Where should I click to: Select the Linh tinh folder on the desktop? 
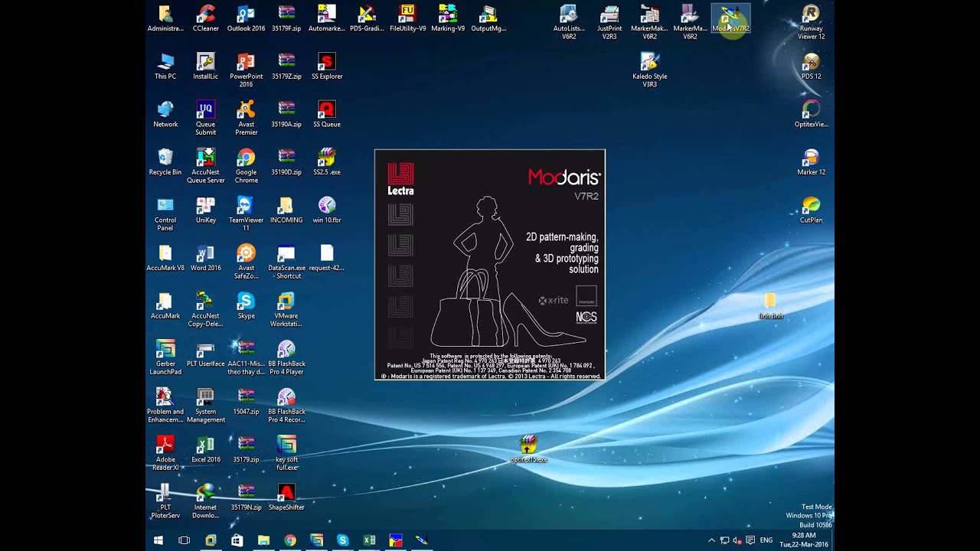click(770, 305)
